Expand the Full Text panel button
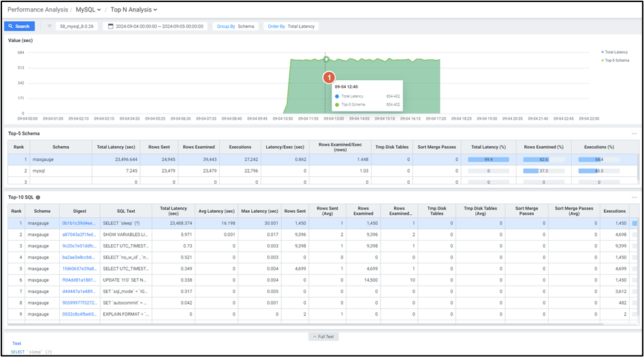Image resolution: width=644 pixels, height=357 pixels. pos(324,337)
